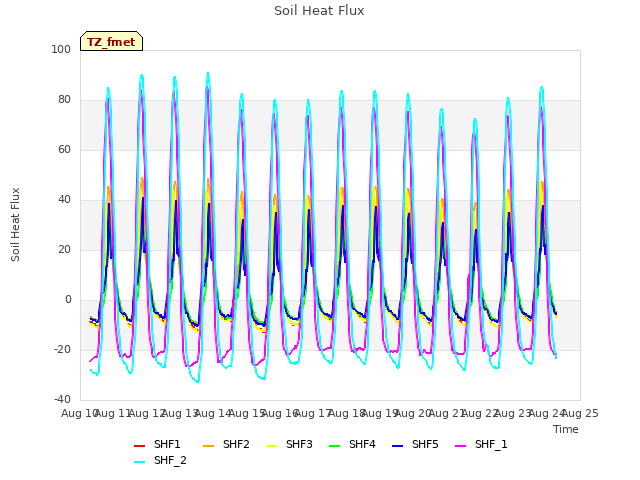640x480 pixels.
Task: Click the y-axis tick label 0
Action: [x=68, y=300]
